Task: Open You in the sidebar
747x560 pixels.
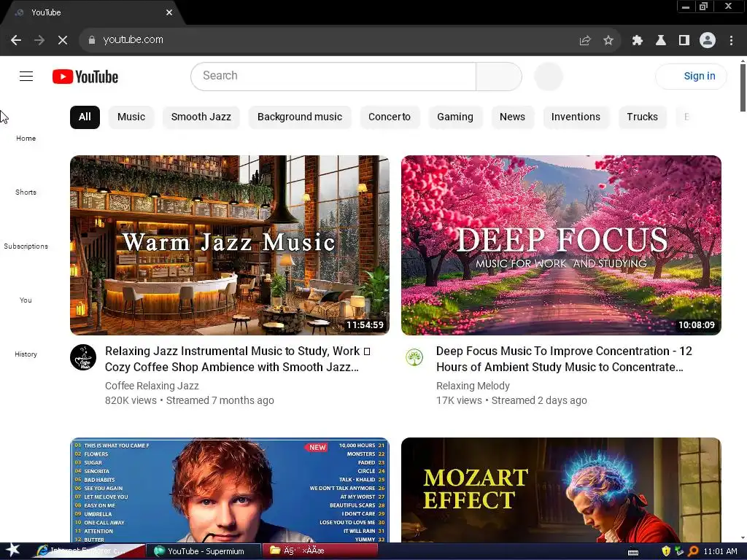Action: (26, 300)
